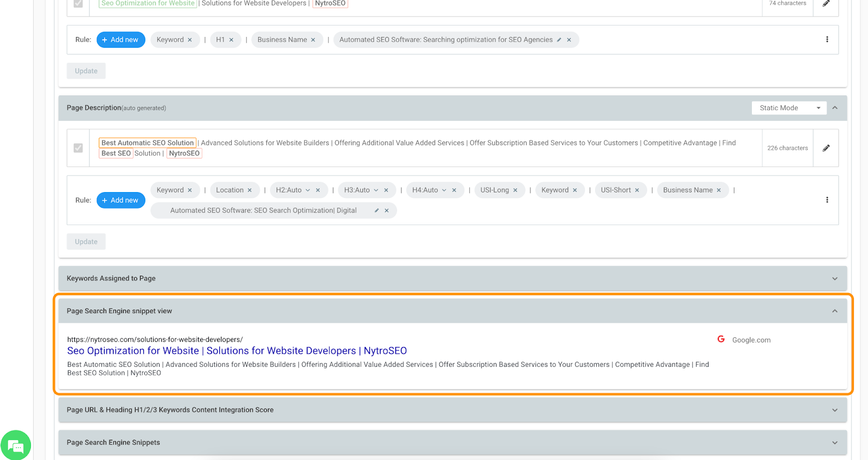Remove Business Name chip in description rule
The width and height of the screenshot is (868, 460).
[x=719, y=190]
